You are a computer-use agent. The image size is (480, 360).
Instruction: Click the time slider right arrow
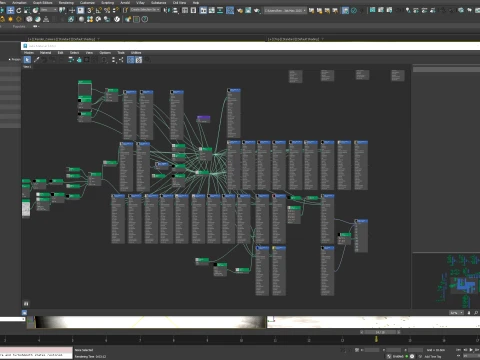tap(399, 332)
